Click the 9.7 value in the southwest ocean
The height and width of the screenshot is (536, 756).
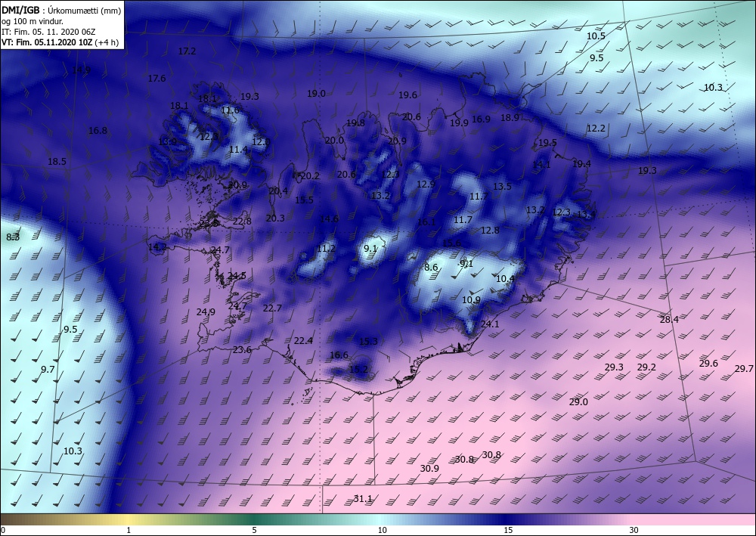pyautogui.click(x=48, y=370)
